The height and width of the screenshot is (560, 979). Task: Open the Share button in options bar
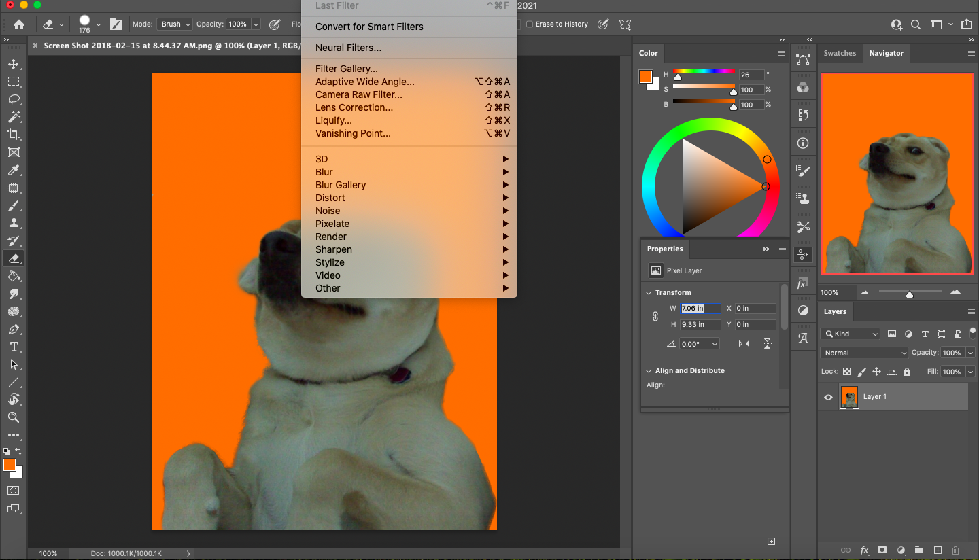pyautogui.click(x=967, y=24)
